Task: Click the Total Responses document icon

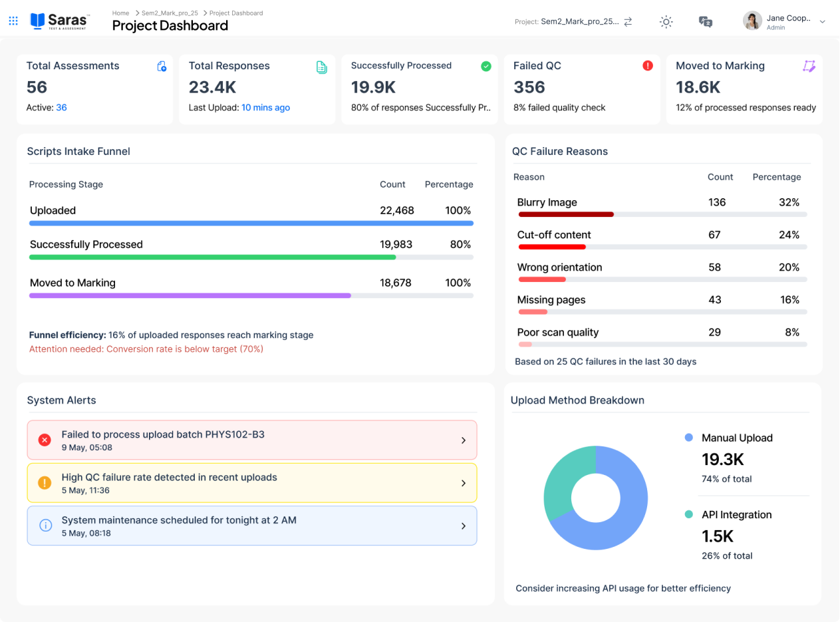Action: pyautogui.click(x=322, y=67)
